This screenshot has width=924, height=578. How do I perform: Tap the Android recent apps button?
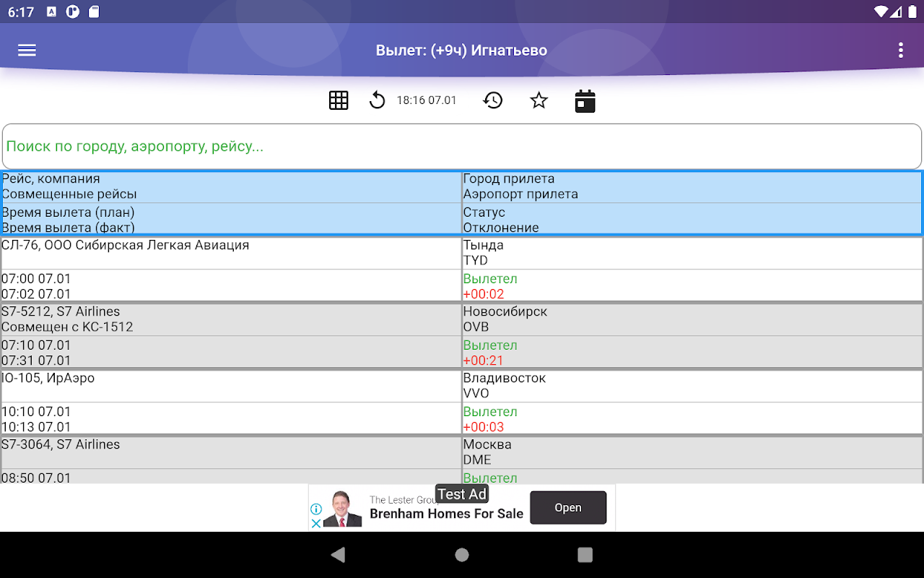[585, 555]
